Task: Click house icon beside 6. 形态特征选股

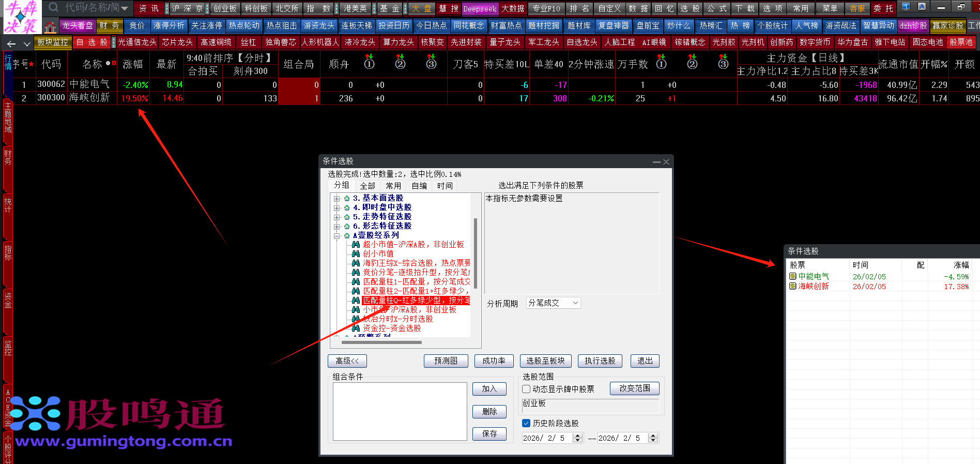Action: [x=347, y=226]
